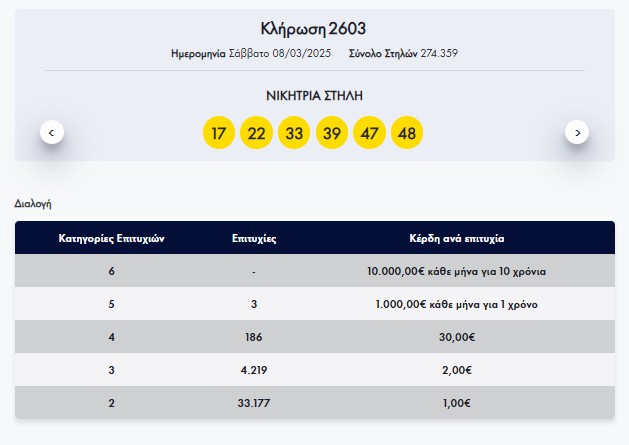
Task: Click the Κλήρωση 2603 heading
Action: point(313,29)
